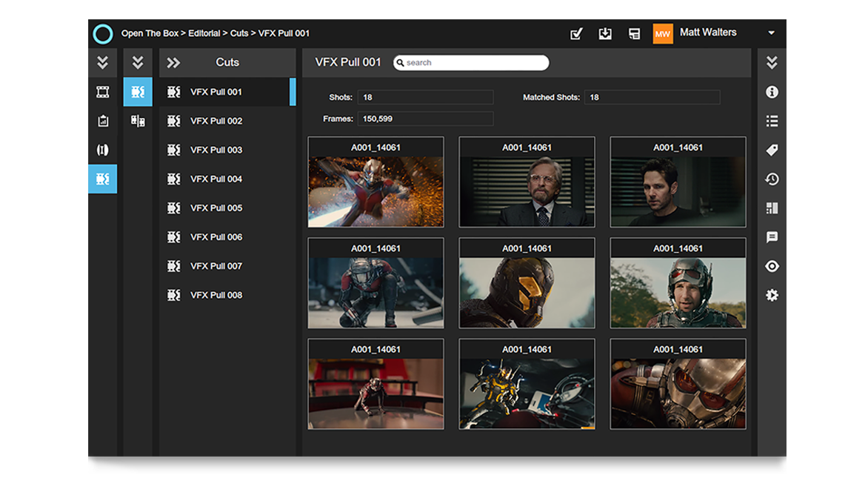The image size is (868, 481).
Task: Open thumbnail of Ant-Man with open helmet outdoors
Action: point(678,282)
